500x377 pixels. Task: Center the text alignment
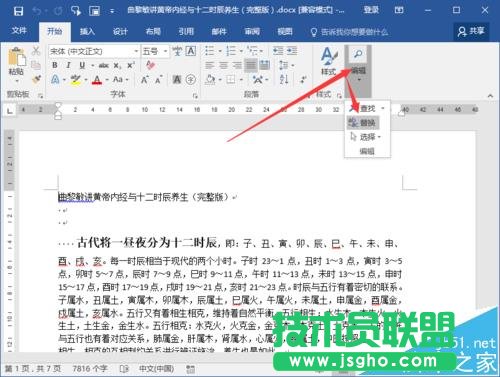223,65
